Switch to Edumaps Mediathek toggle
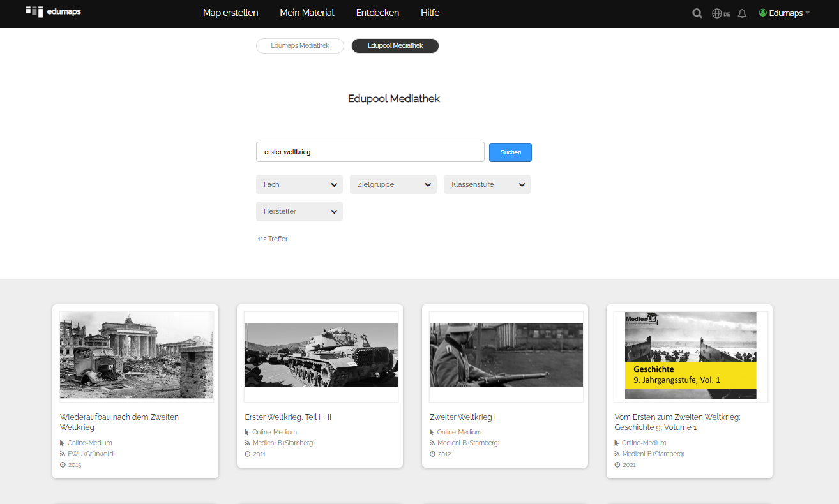Screen dimensions: 839x504 coord(300,46)
